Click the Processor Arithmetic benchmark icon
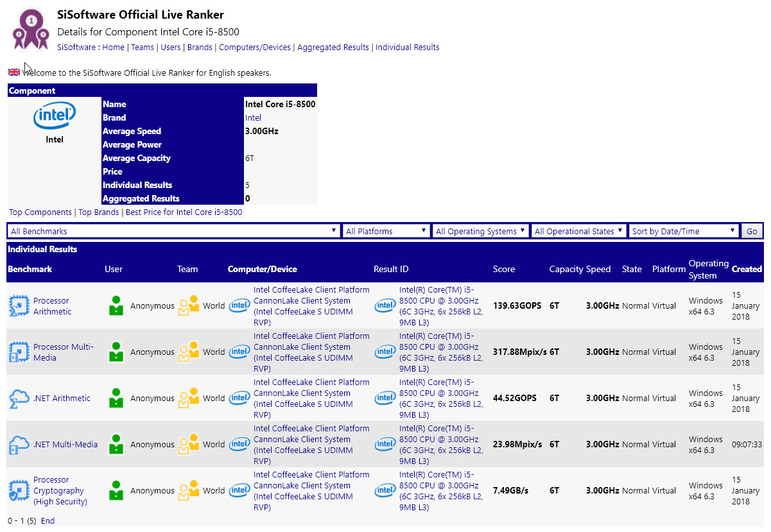This screenshot has width=771, height=532. click(x=19, y=305)
